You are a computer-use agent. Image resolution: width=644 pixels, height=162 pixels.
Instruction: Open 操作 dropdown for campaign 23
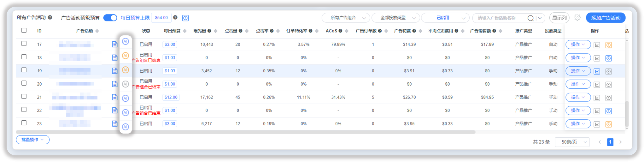tap(578, 124)
